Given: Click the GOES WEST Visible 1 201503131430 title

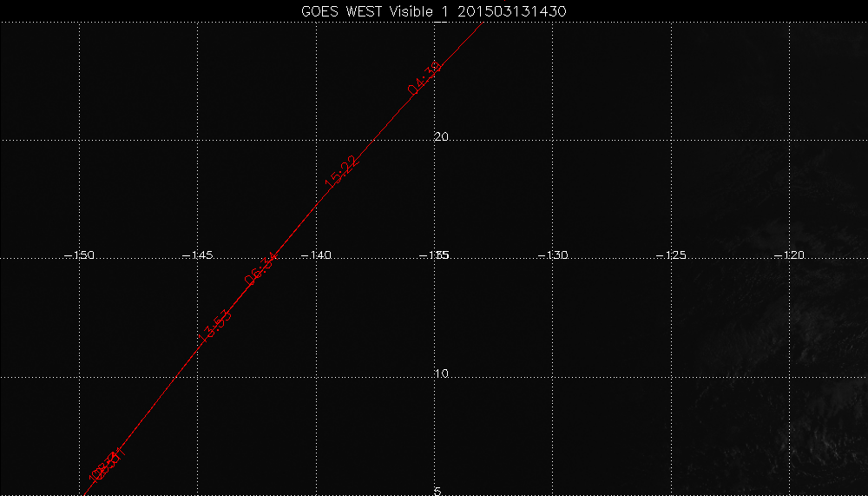Looking at the screenshot, I should click(x=433, y=11).
